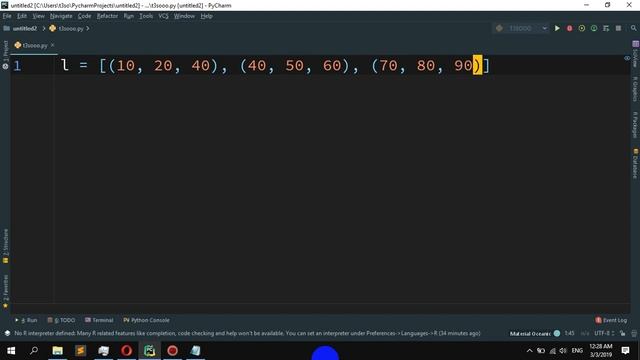Click the Stop square icon in toolbar

tap(618, 28)
